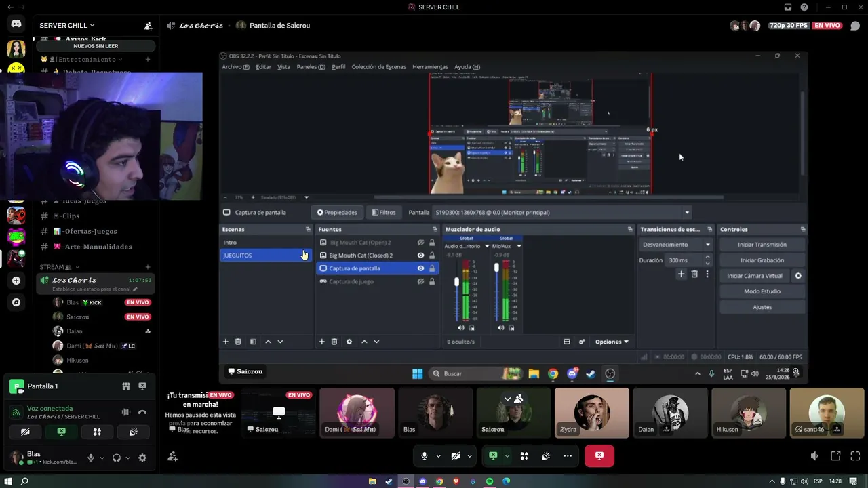
Task: Enter full screen for the stream
Action: 855,456
